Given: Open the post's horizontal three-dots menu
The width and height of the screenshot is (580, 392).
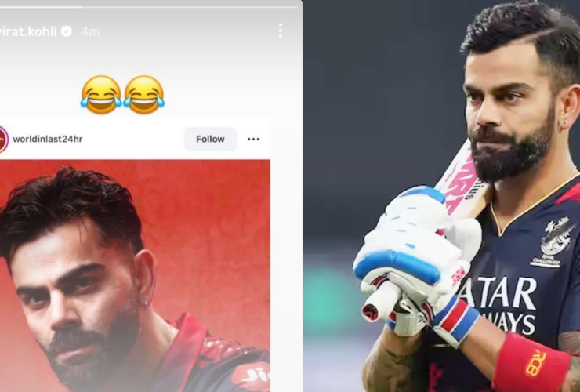Looking at the screenshot, I should (x=253, y=140).
